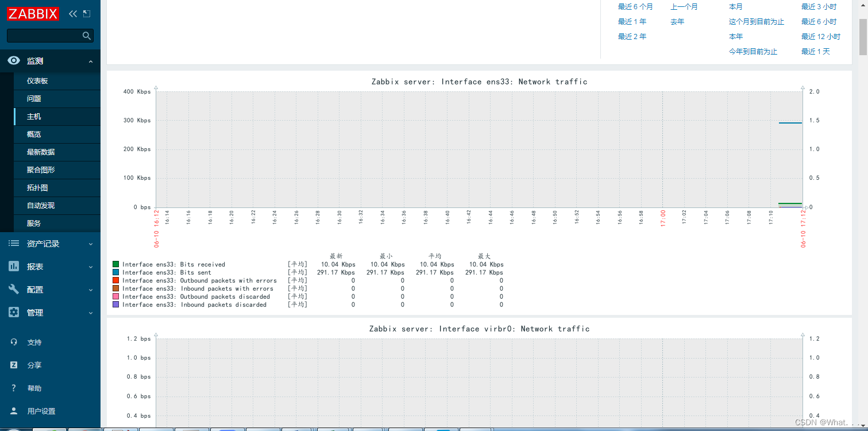This screenshot has height=431, width=868.
Task: Select time range 最近 1 天
Action: 816,52
